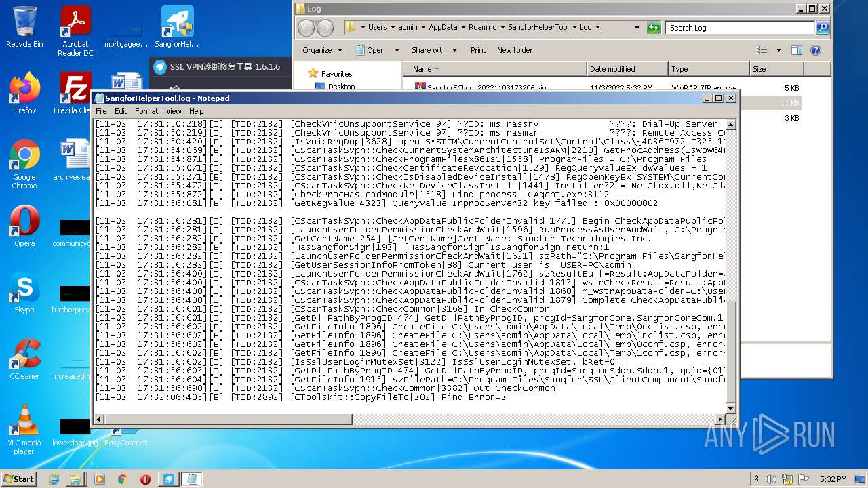
Task: Click Notepad vertical scrollbar down arrow
Action: 731,409
